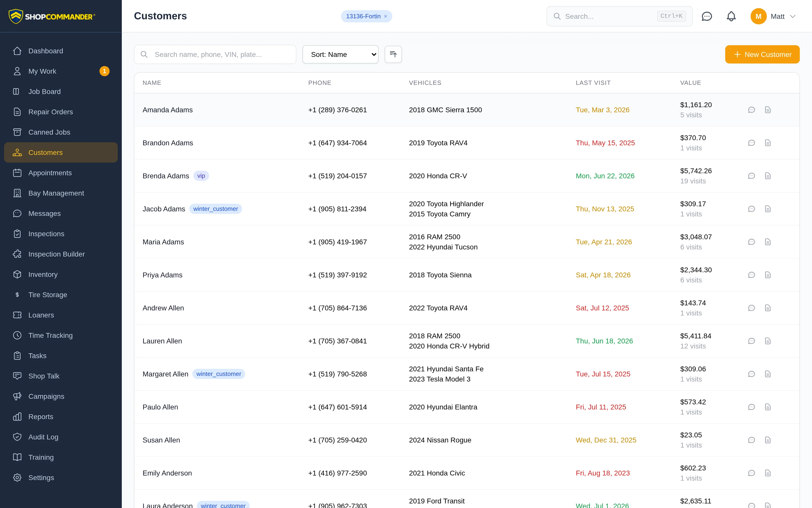Open document icon for Andrew Allen
The image size is (812, 508).
click(768, 308)
